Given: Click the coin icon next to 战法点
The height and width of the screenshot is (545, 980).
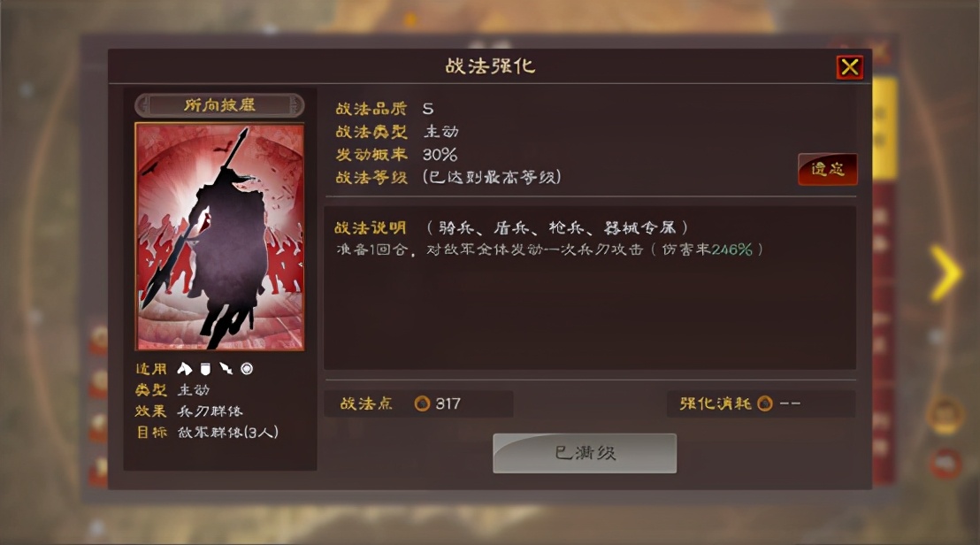Looking at the screenshot, I should click(422, 403).
